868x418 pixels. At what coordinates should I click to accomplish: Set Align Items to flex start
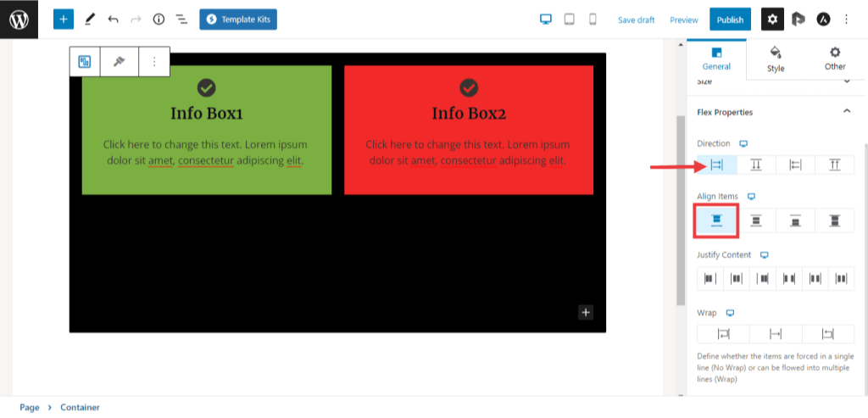pyautogui.click(x=716, y=220)
